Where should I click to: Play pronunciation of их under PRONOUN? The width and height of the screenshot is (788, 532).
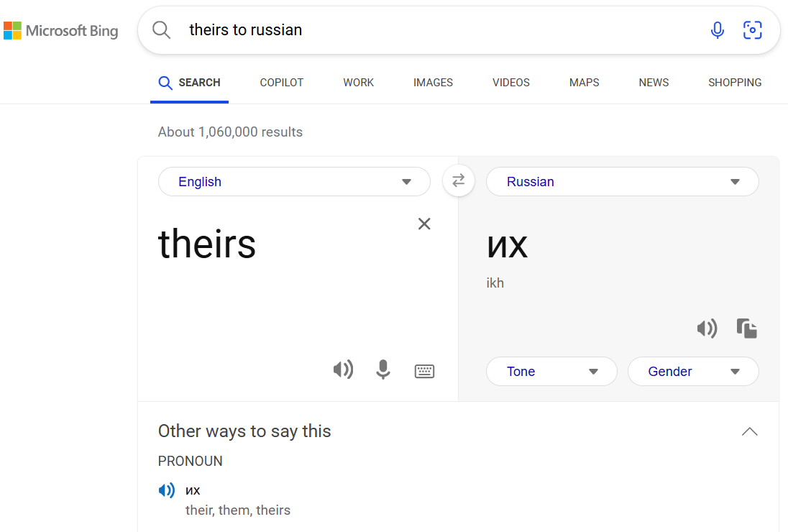click(167, 490)
